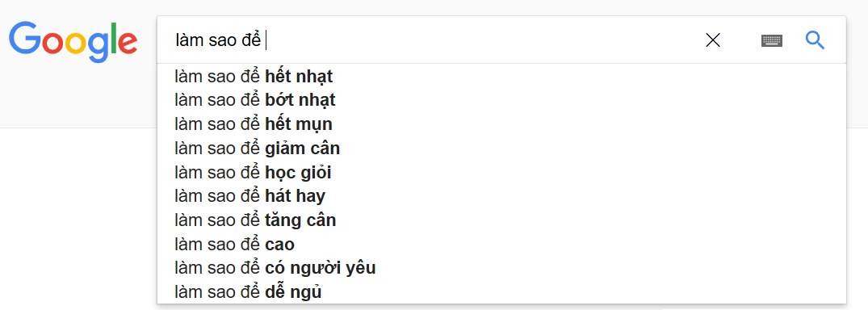Select suggestion "làm sao để học giỏi"

501,172
